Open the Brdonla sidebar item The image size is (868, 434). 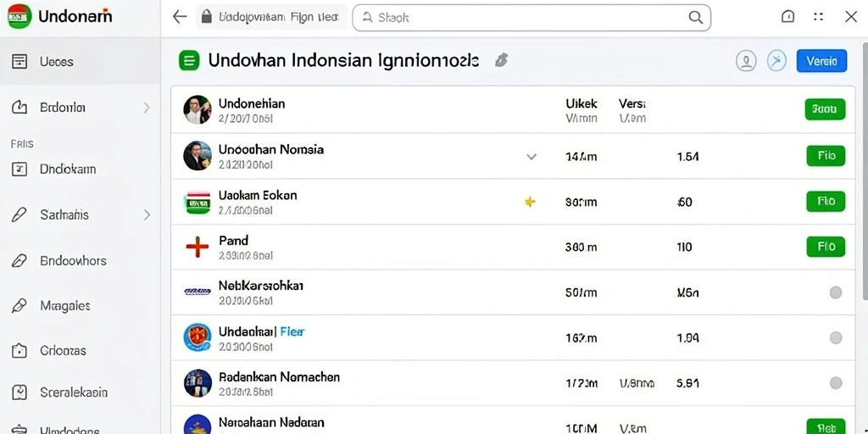click(81, 108)
